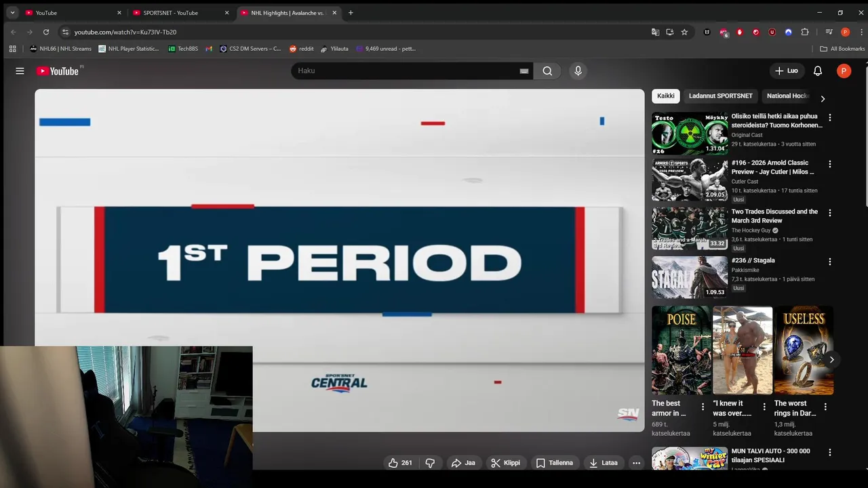The height and width of the screenshot is (488, 868).
Task: Share the video with Jaa
Action: [x=463, y=463]
